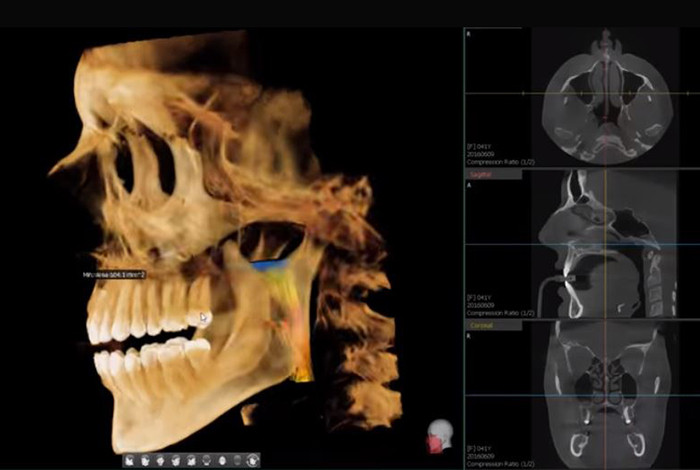Click the blue airway region on the 3D skull
The height and width of the screenshot is (470, 700).
click(x=270, y=265)
